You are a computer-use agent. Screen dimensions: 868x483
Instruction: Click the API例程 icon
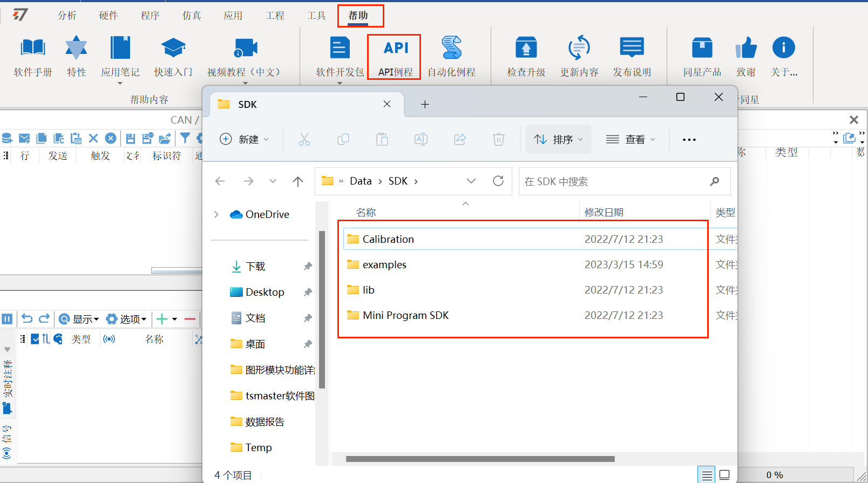pyautogui.click(x=396, y=49)
